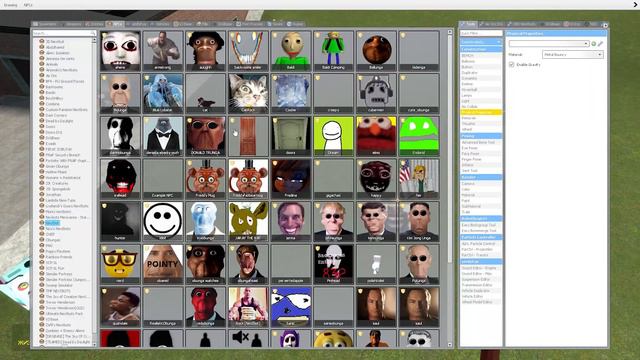Select the doors NPC icon
This screenshot has width=640, height=360.
[x=291, y=136]
